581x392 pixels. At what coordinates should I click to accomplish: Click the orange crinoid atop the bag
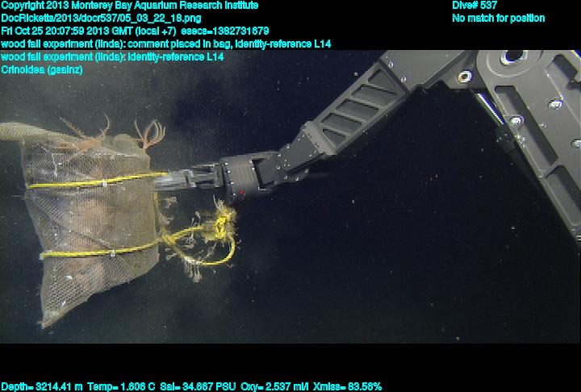coord(148,133)
